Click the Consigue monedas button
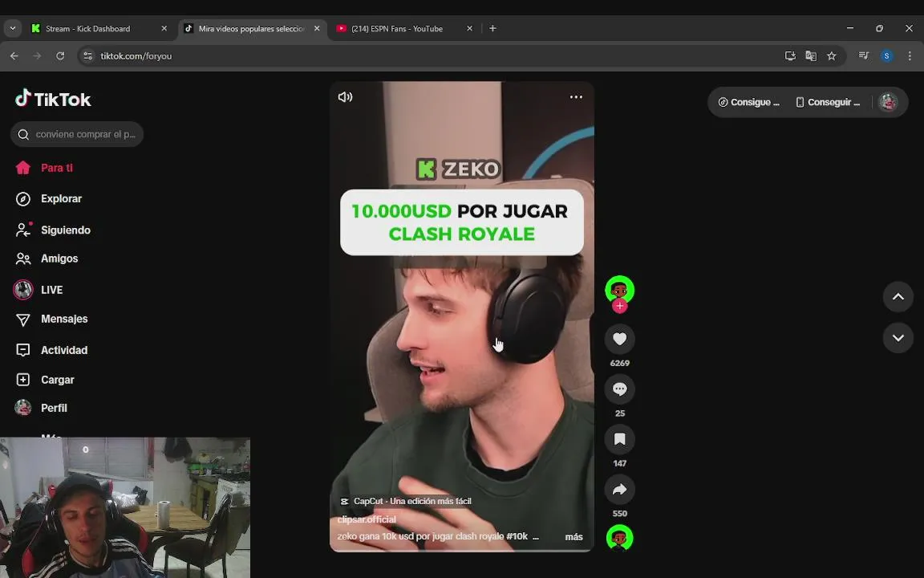This screenshot has width=924, height=578. (x=748, y=102)
